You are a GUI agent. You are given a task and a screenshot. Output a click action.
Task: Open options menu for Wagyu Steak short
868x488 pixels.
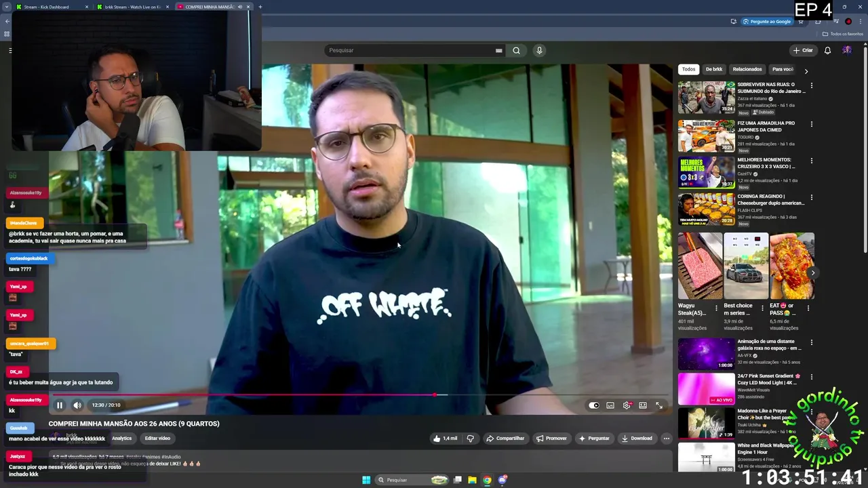coord(716,308)
